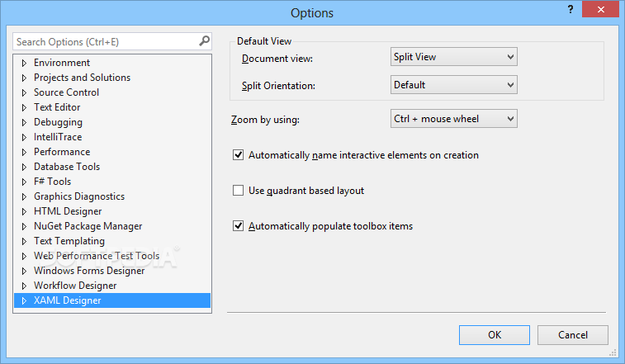Open the Document view dropdown
Viewport: 625px width, 364px height.
click(x=453, y=57)
